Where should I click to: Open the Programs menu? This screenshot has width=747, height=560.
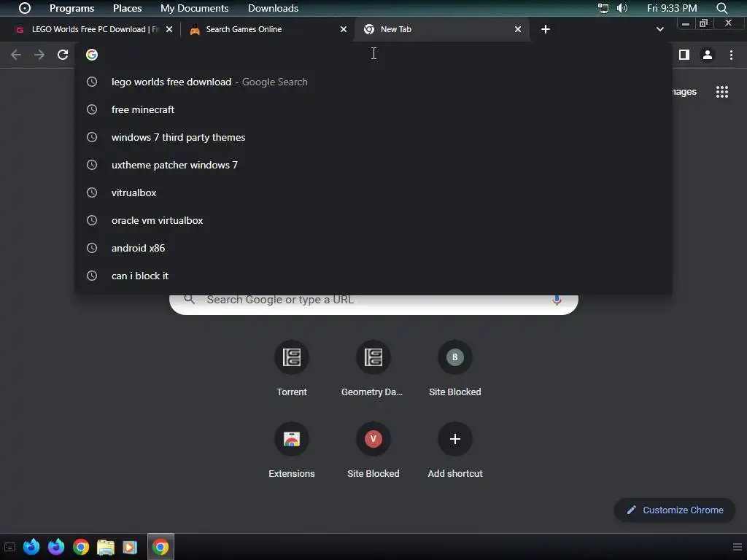(72, 8)
